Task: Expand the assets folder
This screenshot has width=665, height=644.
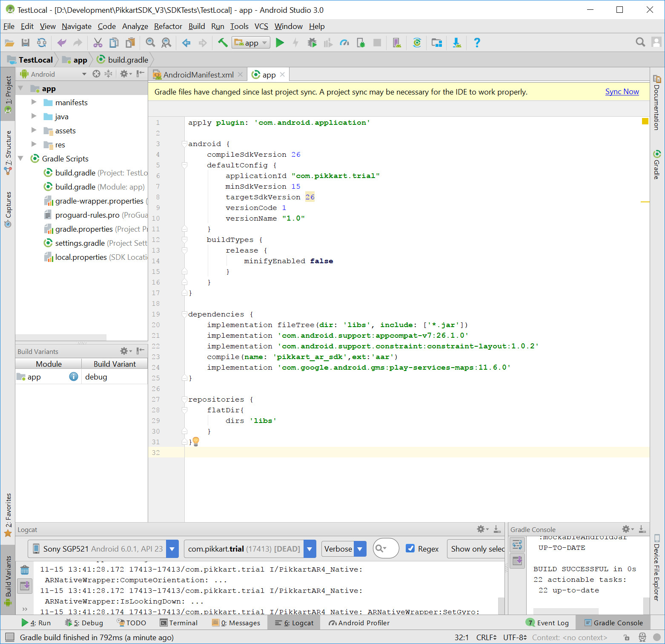Action: tap(34, 130)
